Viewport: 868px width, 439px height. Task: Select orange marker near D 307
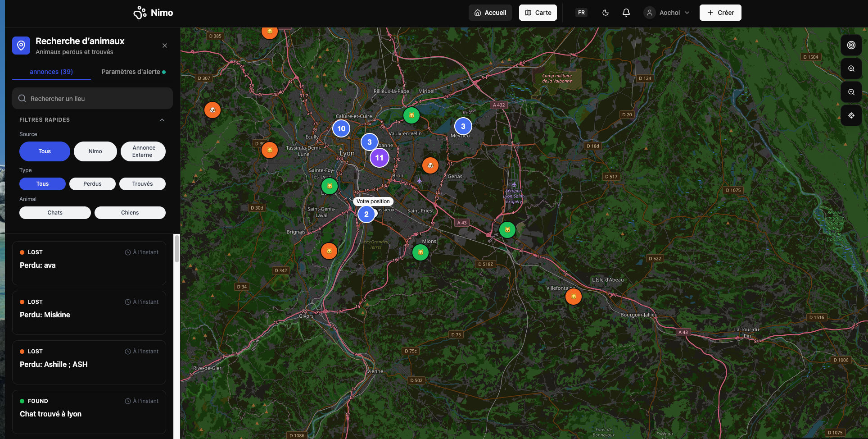coord(212,110)
